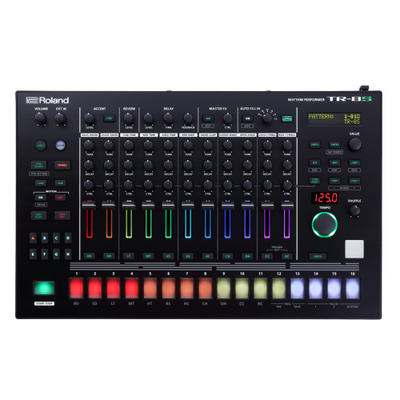Screen dimensions: 400x400
Task: Select pattern variation A button
Action: click(x=33, y=238)
